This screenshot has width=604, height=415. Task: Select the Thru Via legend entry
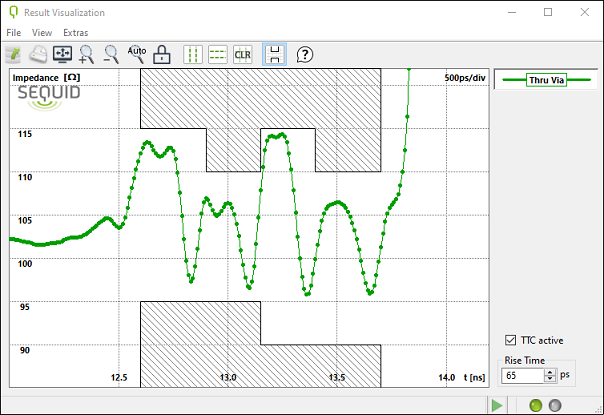(x=547, y=80)
